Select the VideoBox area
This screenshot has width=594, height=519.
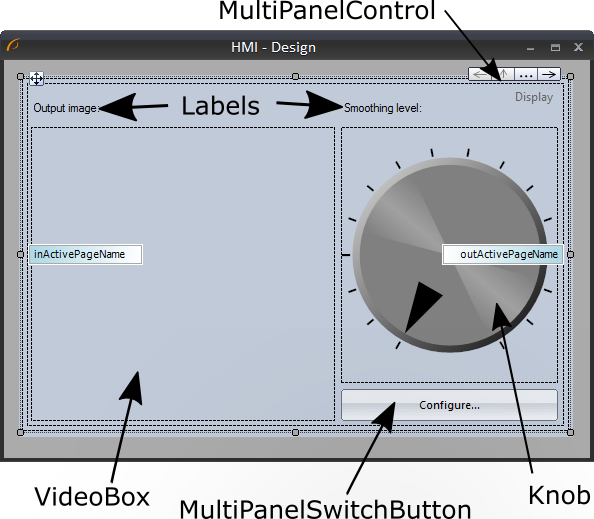tap(183, 274)
